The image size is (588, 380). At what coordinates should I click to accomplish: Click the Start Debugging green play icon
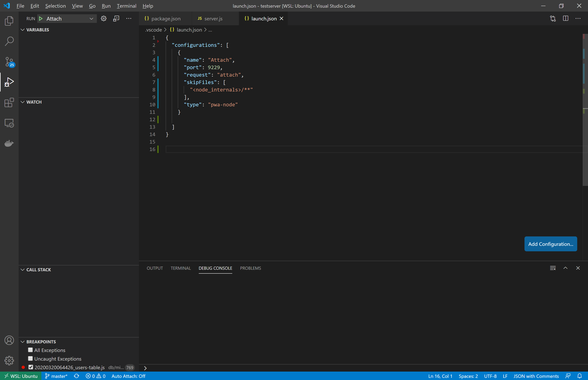[41, 19]
